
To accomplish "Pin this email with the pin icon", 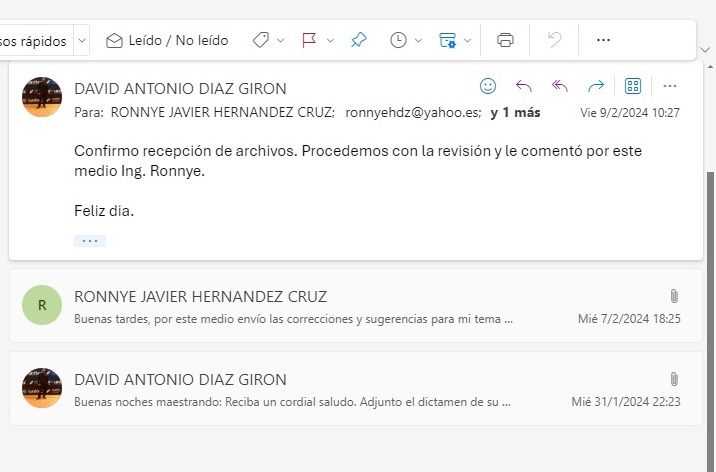I will (358, 40).
